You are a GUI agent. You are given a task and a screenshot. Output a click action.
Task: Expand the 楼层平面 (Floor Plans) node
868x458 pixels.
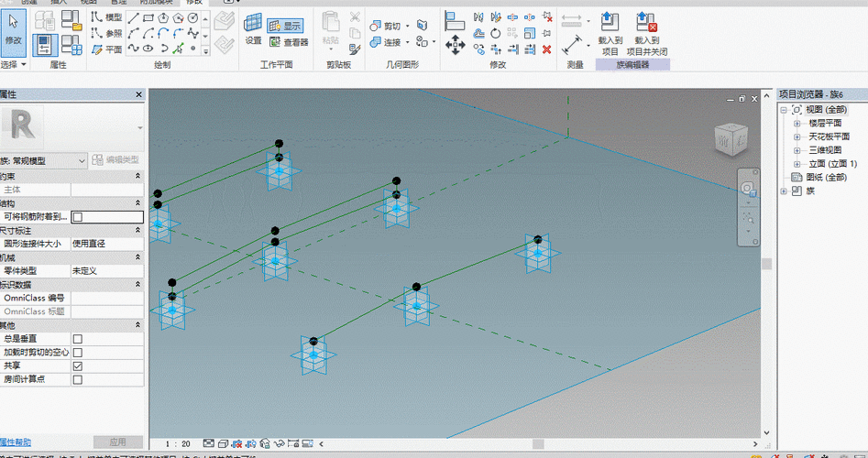click(798, 123)
